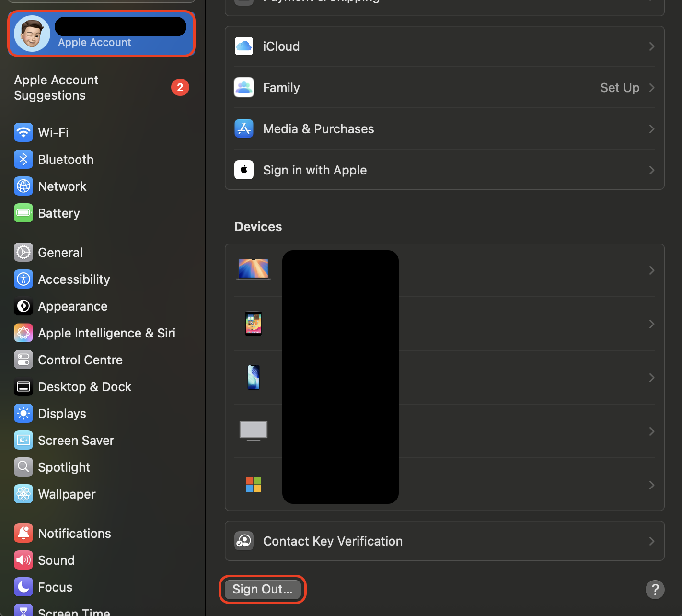Open Media & Purchases via App Store icon
This screenshot has width=682, height=616.
[244, 128]
